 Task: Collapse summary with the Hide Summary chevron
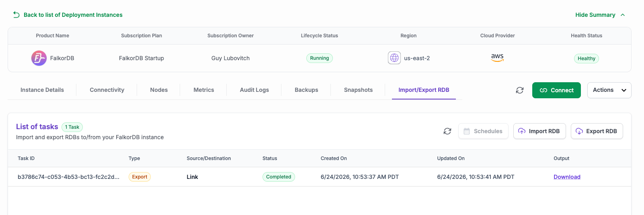pyautogui.click(x=623, y=15)
